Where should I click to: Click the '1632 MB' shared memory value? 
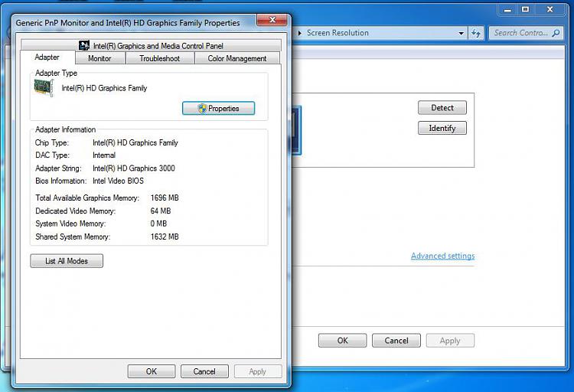(x=165, y=237)
